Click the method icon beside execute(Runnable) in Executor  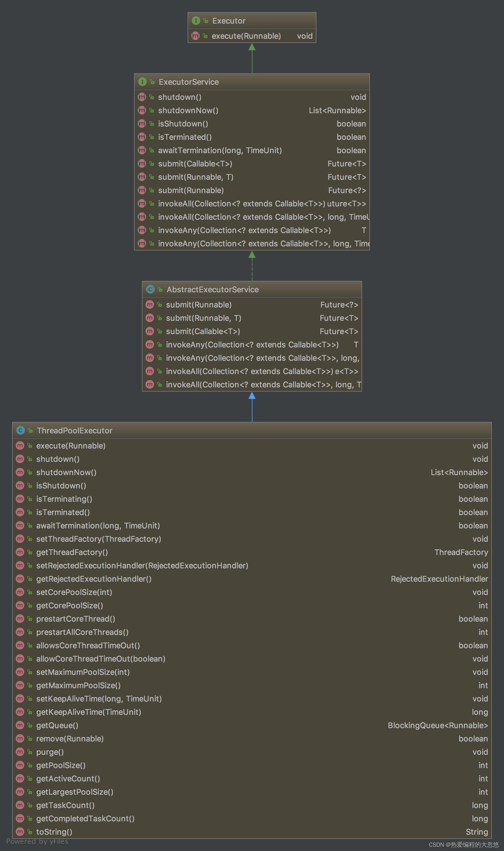point(196,36)
